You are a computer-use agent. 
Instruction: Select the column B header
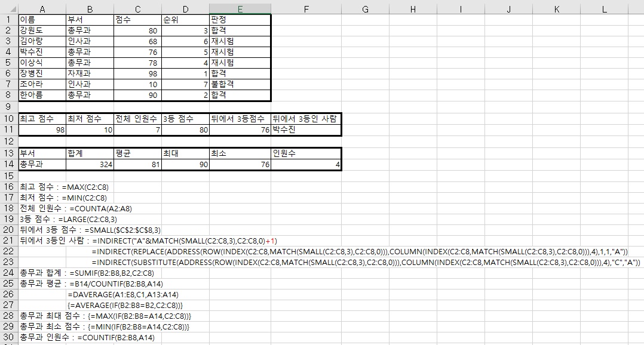[x=90, y=9]
